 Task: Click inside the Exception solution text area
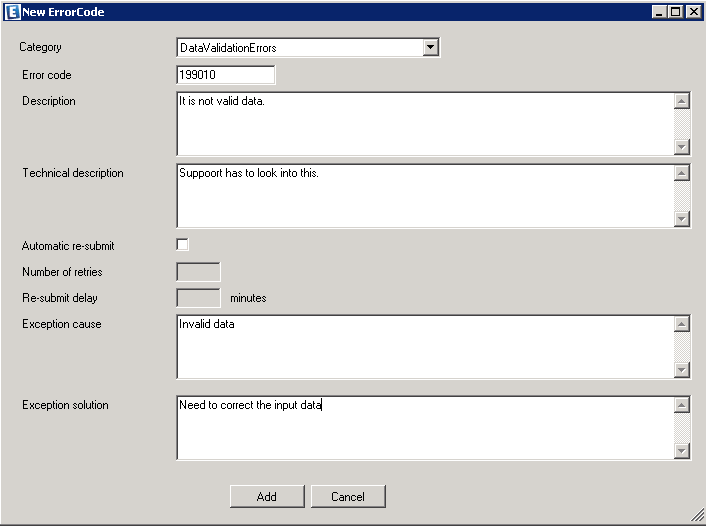(x=424, y=428)
